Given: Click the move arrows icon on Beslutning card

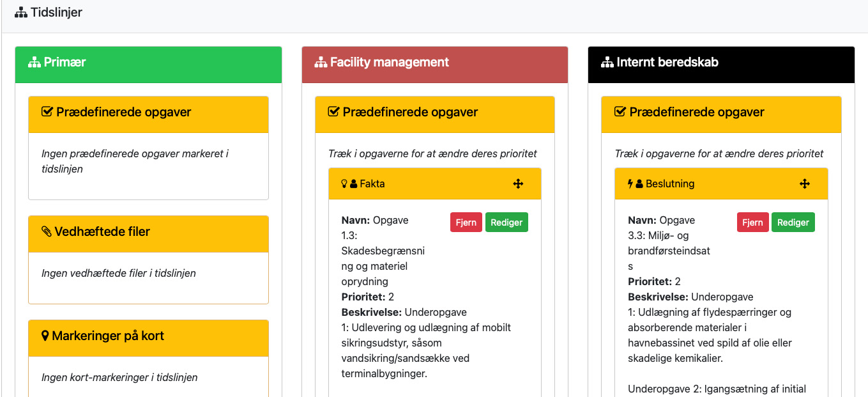Looking at the screenshot, I should (x=805, y=184).
